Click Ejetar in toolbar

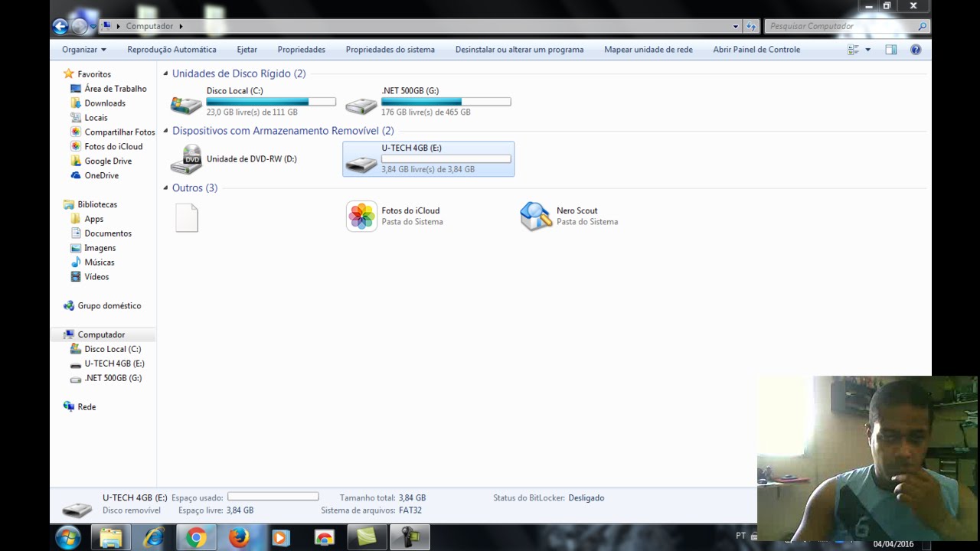247,50
